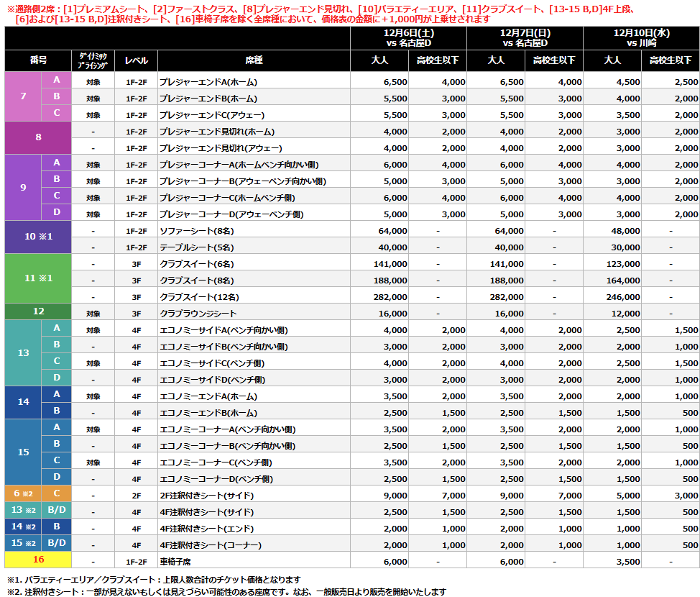Click the pink section 7 number cell
Image resolution: width=700 pixels, height=597 pixels.
click(23, 96)
